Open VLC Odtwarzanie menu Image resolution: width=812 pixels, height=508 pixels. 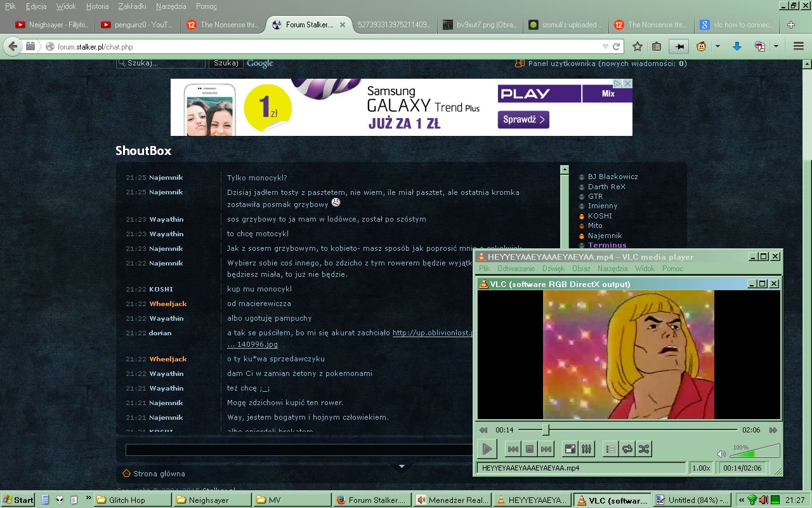(516, 269)
